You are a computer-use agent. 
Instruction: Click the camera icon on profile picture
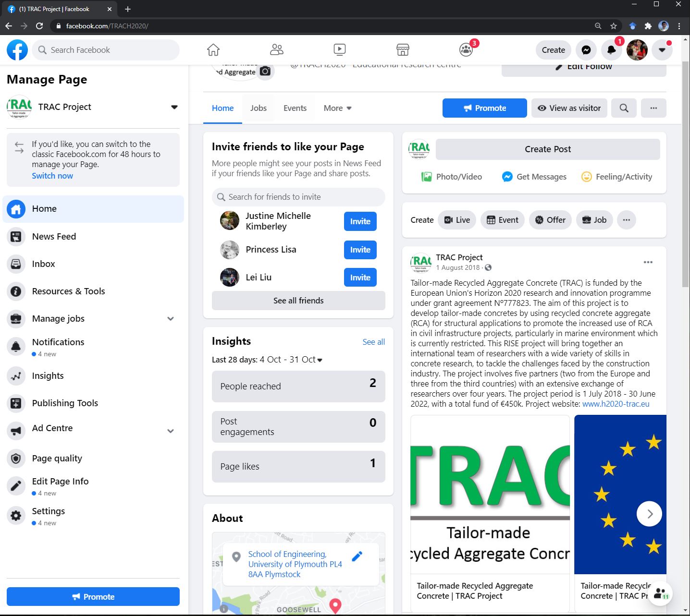[265, 72]
